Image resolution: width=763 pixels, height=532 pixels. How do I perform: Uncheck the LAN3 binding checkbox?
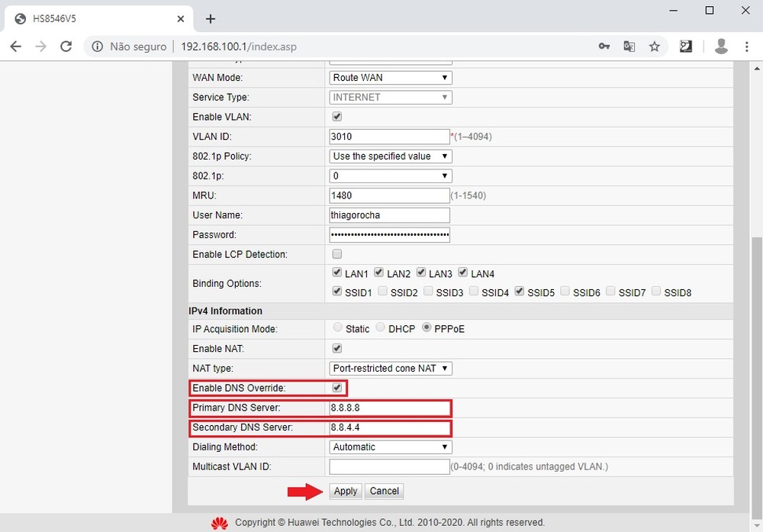(421, 272)
